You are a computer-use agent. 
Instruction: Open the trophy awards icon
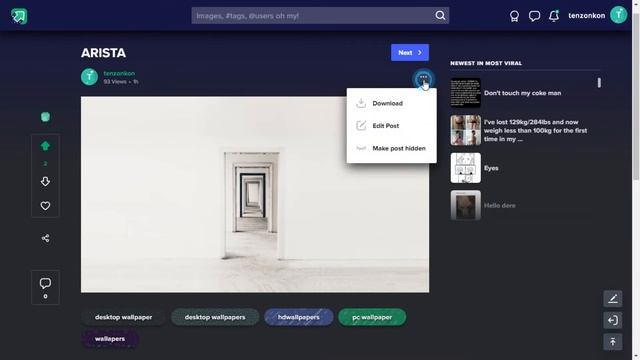[514, 16]
